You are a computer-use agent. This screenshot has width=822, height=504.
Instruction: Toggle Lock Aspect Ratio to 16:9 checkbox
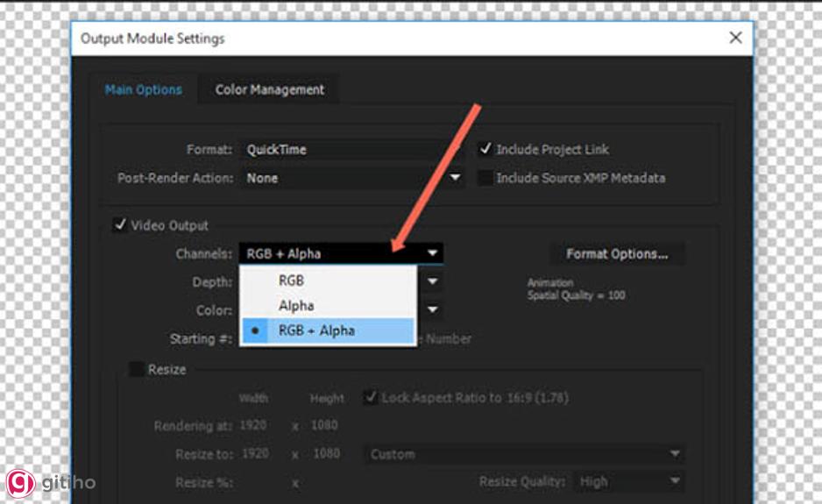370,398
